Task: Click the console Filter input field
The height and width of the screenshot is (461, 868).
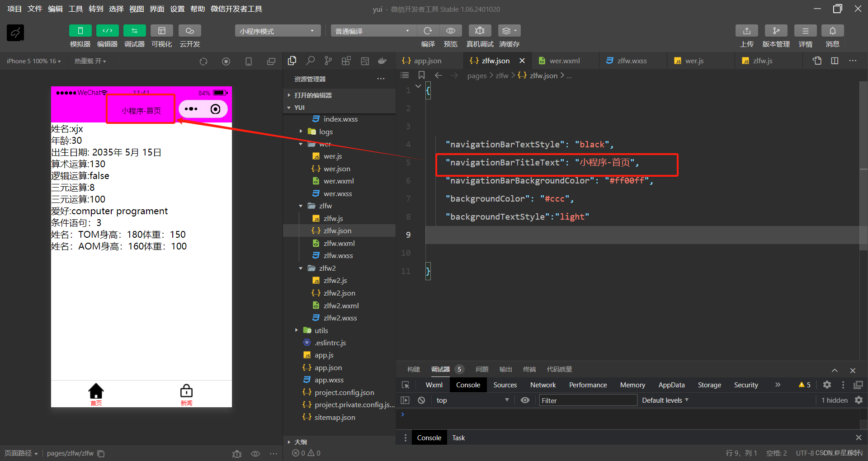Action: pos(588,400)
